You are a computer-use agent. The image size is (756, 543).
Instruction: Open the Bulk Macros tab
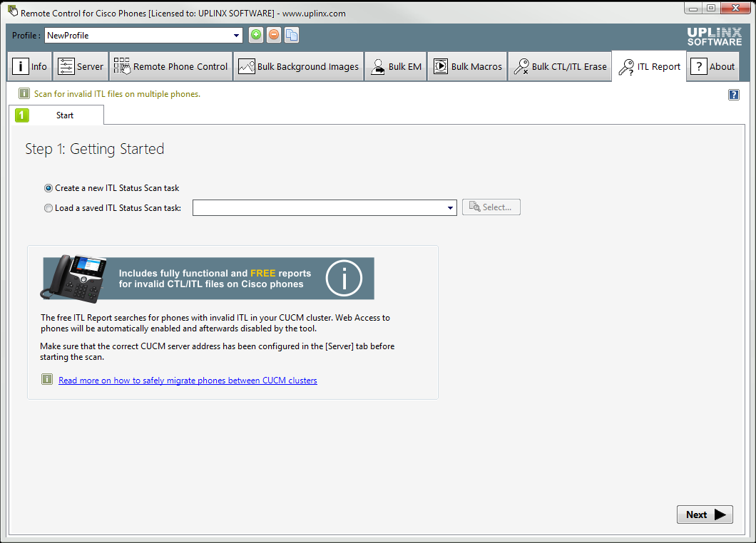pos(467,66)
